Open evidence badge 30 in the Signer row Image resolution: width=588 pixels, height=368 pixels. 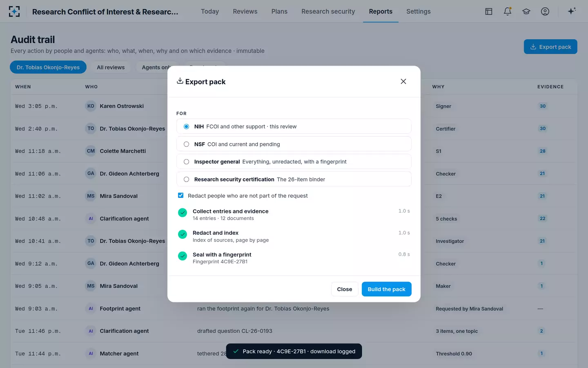pyautogui.click(x=542, y=106)
